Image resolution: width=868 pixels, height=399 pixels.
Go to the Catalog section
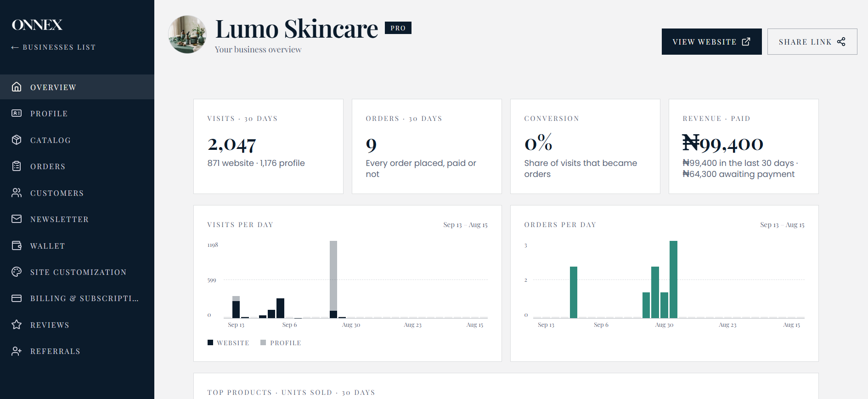pyautogui.click(x=77, y=140)
